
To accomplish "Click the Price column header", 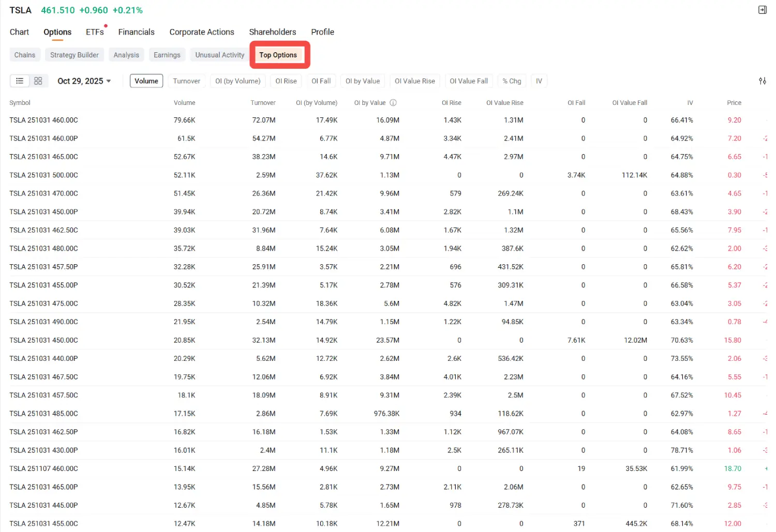I will tap(734, 103).
